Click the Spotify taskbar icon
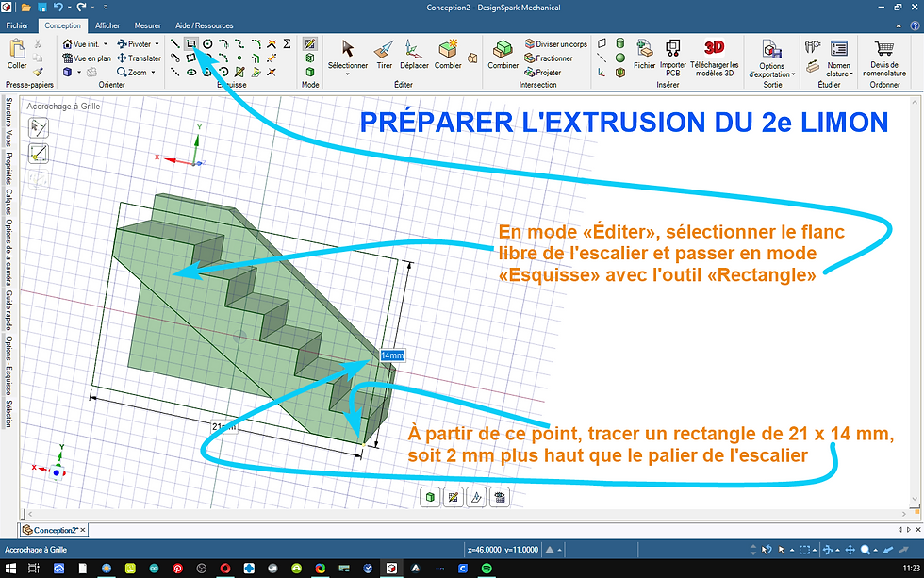Viewport: 924px width, 578px height. click(487, 569)
